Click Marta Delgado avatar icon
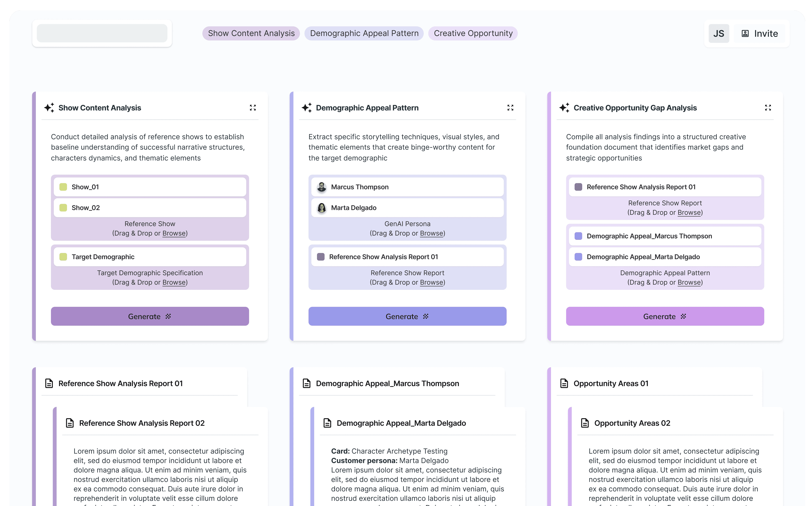Viewport: 812px width, 506px height. (x=322, y=208)
